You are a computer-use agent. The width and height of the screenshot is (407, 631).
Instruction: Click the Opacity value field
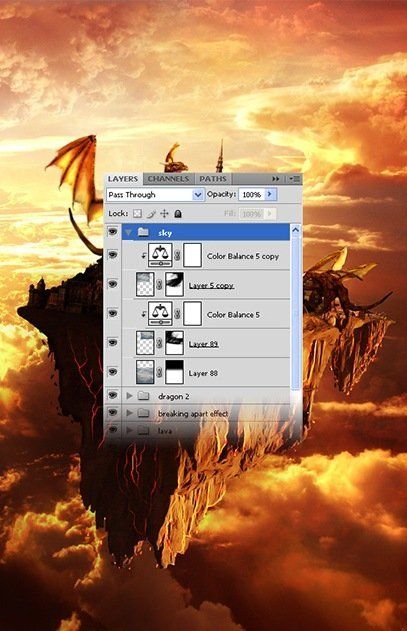point(252,195)
